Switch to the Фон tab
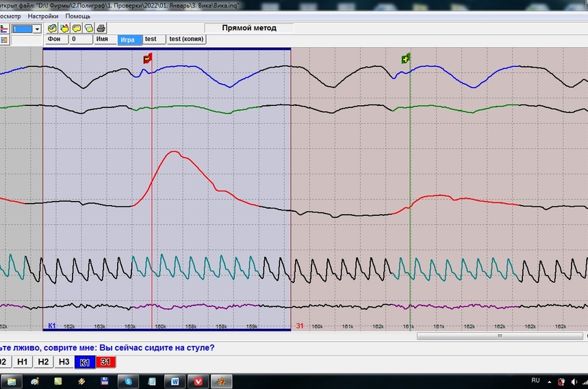Image resolution: width=588 pixels, height=389 pixels. (x=55, y=40)
